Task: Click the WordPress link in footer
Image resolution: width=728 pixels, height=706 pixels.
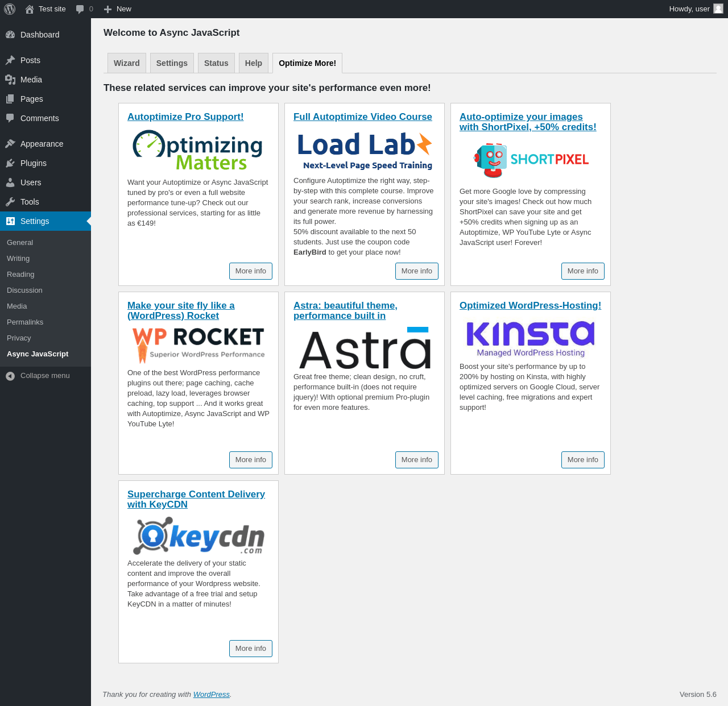Action: [212, 695]
